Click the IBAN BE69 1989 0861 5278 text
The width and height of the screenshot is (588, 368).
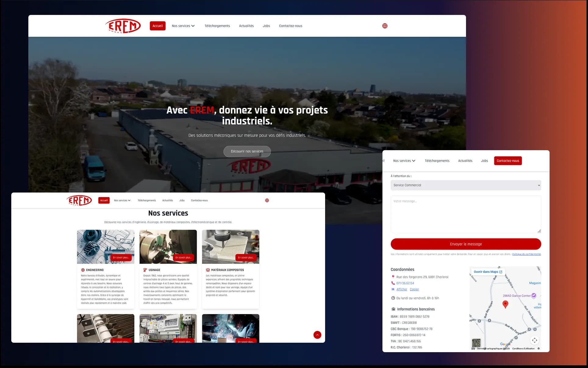410,317
